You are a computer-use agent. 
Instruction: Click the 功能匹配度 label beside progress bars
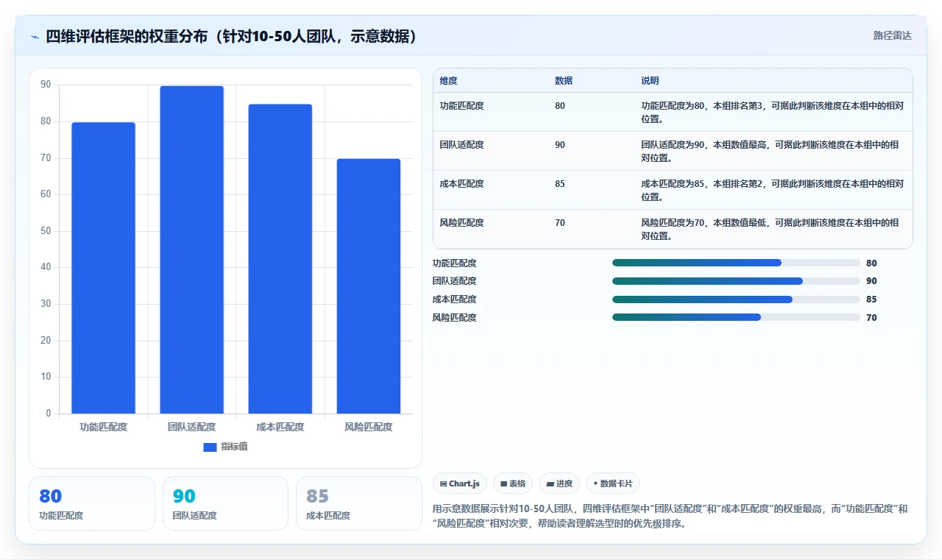point(454,263)
